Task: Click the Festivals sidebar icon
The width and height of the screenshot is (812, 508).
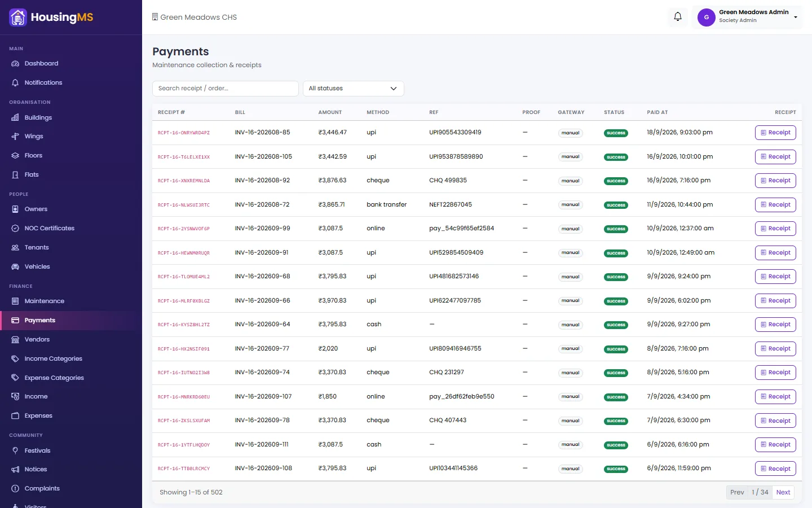Action: 15,451
